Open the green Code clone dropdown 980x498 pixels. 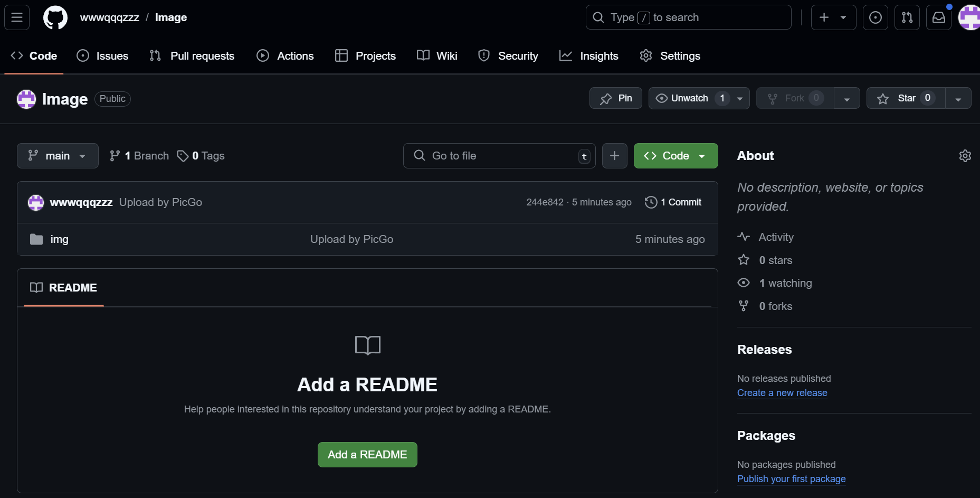click(x=676, y=156)
